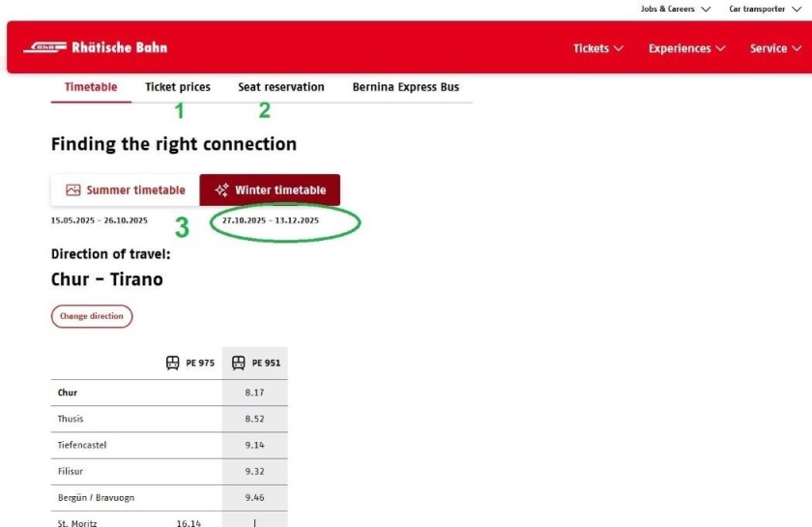
Task: Click the Chur – Tirano direction heading
Action: pyautogui.click(x=107, y=279)
